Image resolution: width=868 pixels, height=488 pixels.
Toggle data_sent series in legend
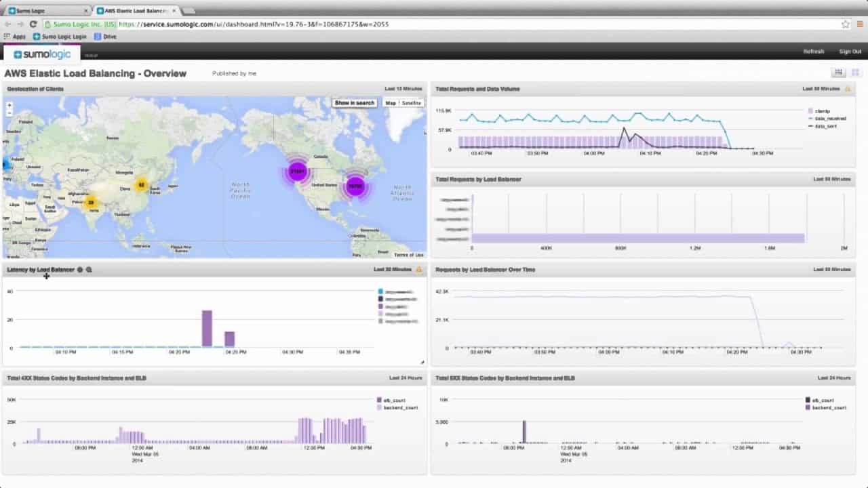(821, 126)
